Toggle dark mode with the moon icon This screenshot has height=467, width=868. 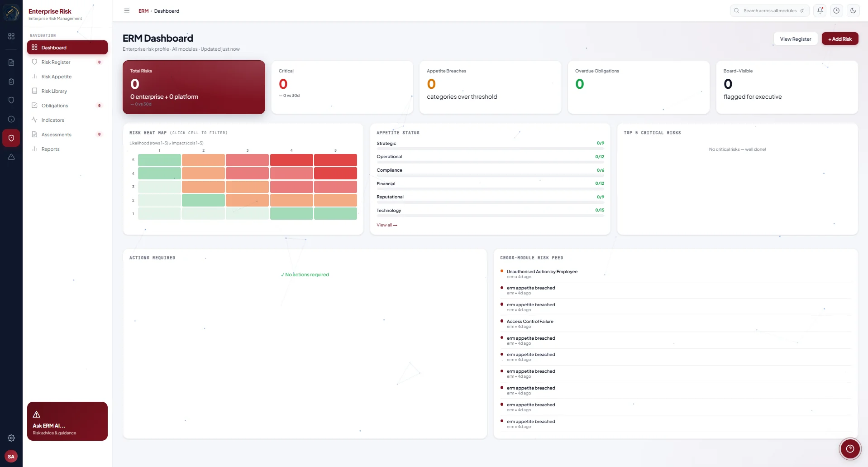[x=853, y=10]
